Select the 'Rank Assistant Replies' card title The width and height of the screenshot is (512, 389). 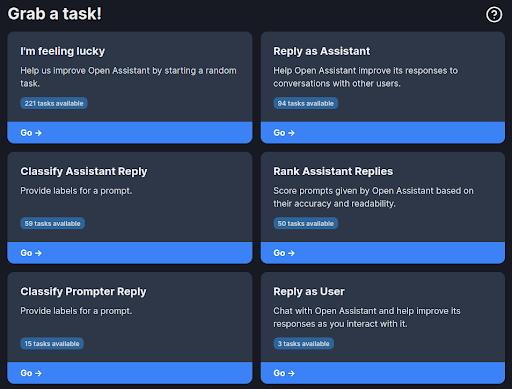333,171
